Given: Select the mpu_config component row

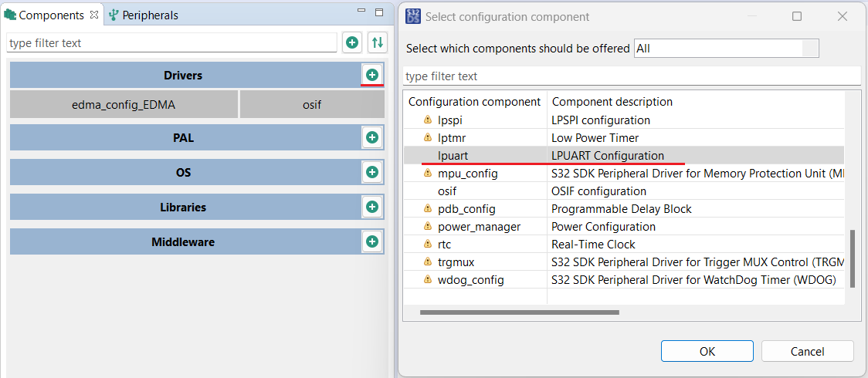Looking at the screenshot, I should [x=624, y=174].
